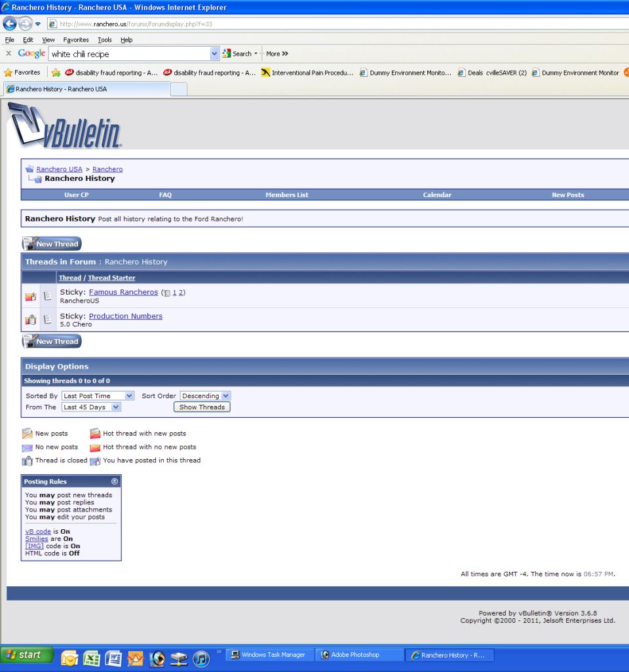Click the closed-thread icon of Production Numbers
Viewport: 629px width, 672px height.
(30, 319)
